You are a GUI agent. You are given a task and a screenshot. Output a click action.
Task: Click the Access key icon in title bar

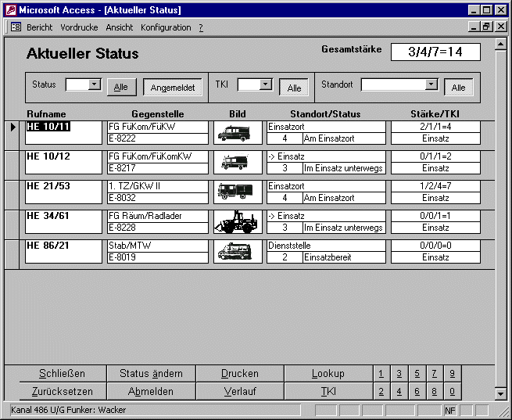pos(11,10)
